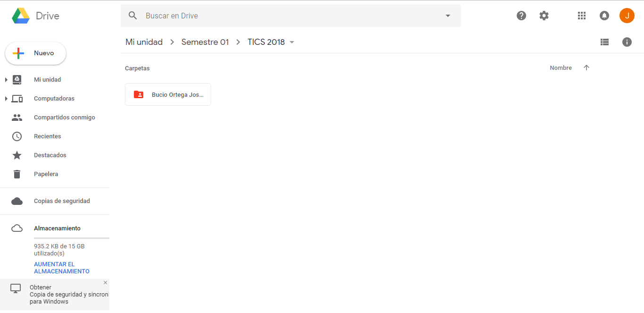The height and width of the screenshot is (313, 644).
Task: Switch to list view icon
Action: (604, 42)
